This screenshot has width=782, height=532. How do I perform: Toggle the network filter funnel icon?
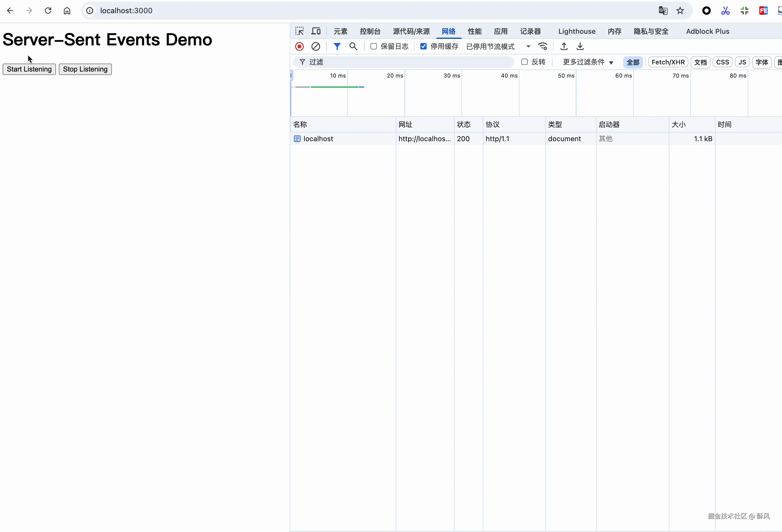(337, 46)
